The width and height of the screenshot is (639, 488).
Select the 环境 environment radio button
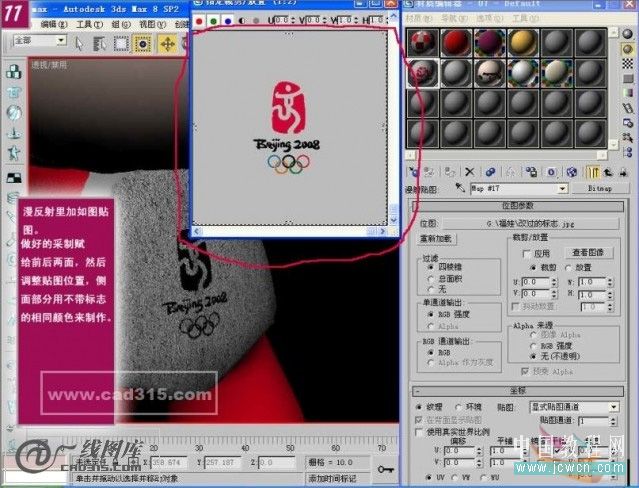[x=458, y=407]
